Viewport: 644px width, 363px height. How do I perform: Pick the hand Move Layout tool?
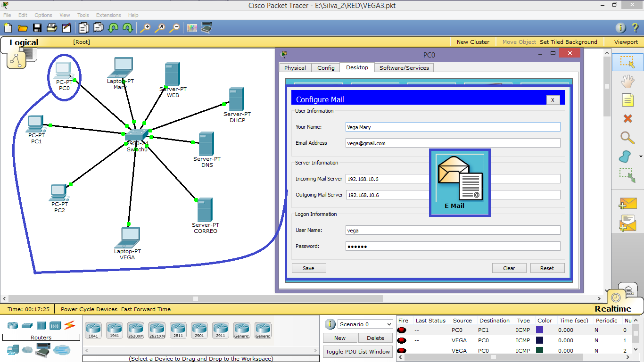[x=627, y=81]
